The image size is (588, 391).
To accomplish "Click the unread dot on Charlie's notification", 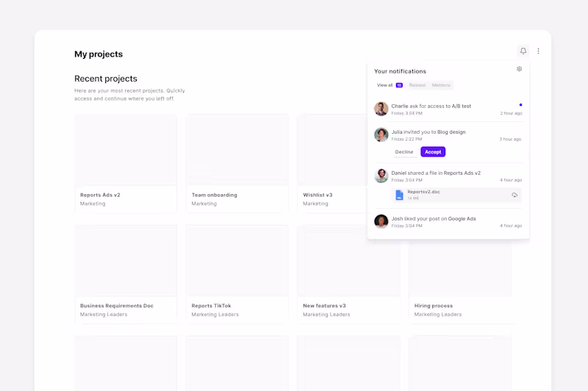I will pos(520,105).
